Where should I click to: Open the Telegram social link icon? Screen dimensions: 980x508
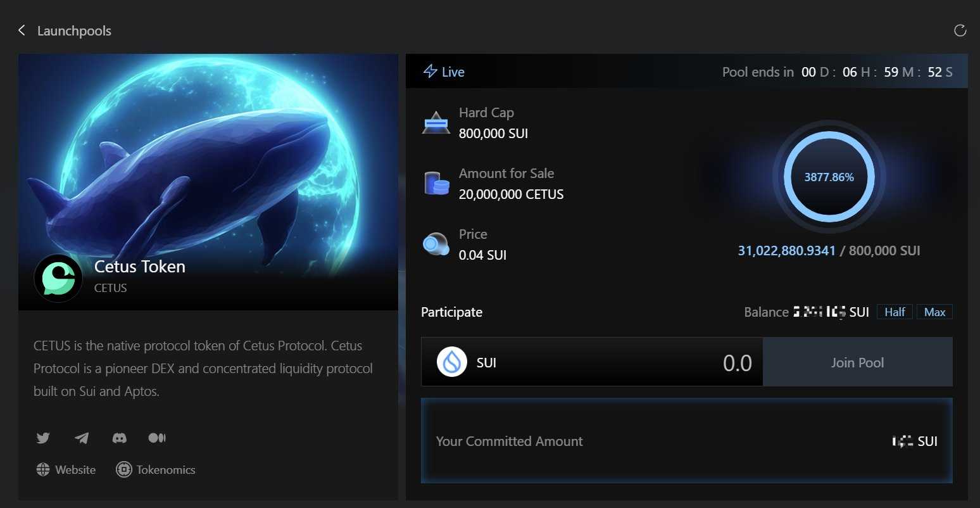point(82,438)
